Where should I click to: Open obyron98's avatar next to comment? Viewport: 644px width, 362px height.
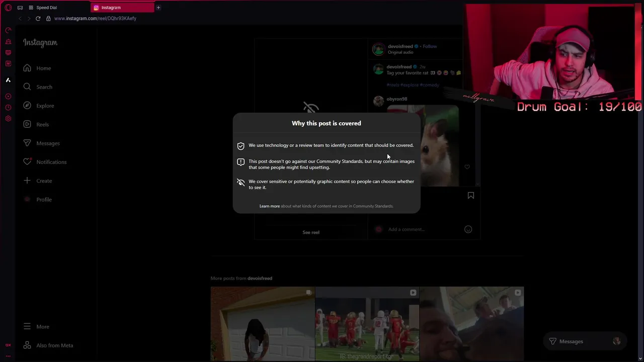[x=378, y=101]
